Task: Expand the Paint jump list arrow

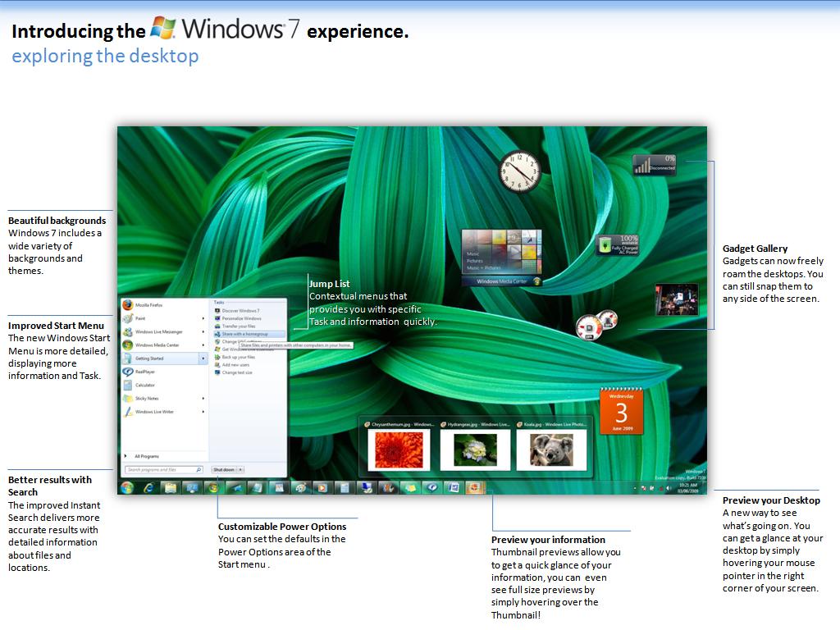Action: pos(203,318)
